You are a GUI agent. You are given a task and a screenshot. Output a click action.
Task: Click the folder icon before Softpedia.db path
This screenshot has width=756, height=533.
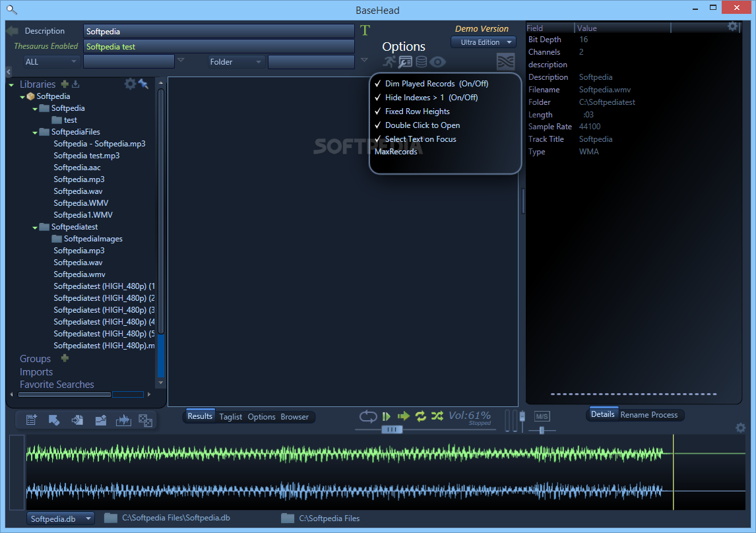pos(111,518)
